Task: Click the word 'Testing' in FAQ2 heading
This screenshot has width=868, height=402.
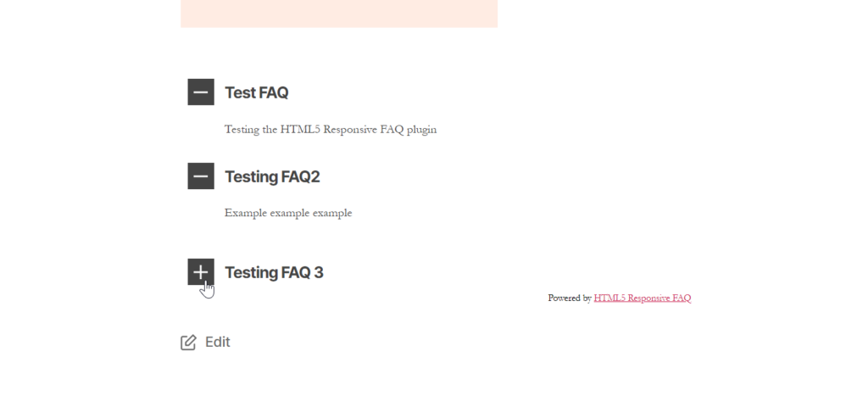Action: pyautogui.click(x=253, y=177)
